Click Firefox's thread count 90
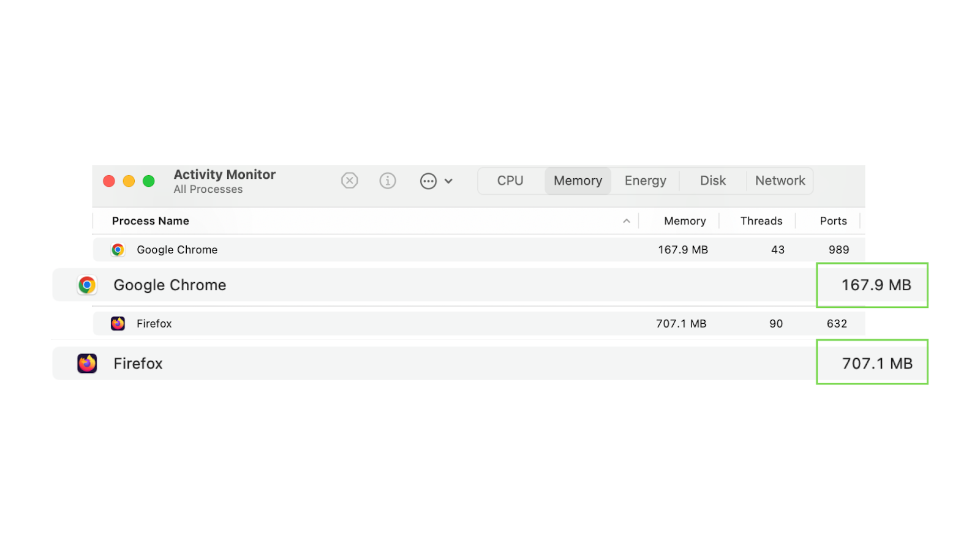Image resolution: width=980 pixels, height=551 pixels. (x=776, y=323)
